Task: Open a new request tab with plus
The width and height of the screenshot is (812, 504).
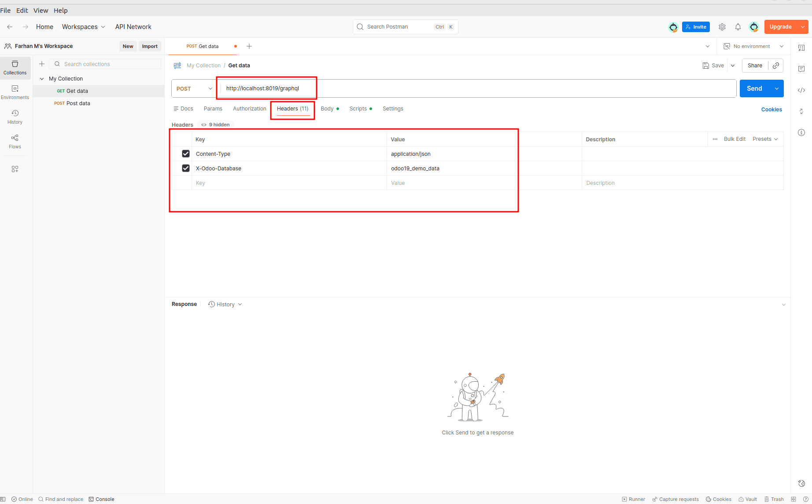Action: pos(249,46)
